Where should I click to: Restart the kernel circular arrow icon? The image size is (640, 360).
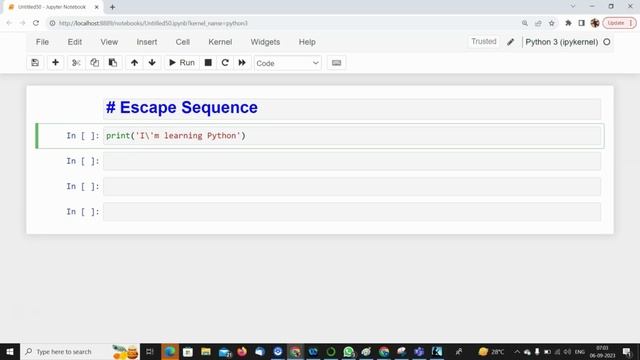(225, 63)
